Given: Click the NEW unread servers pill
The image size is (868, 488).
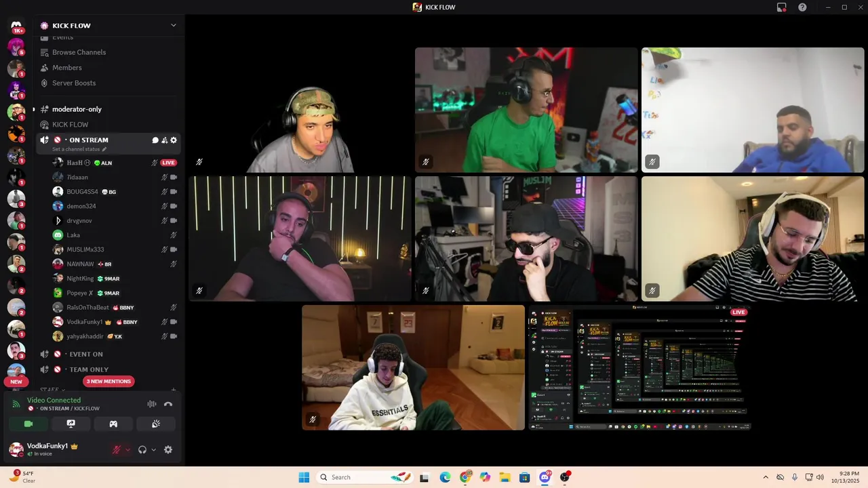Looking at the screenshot, I should tap(16, 382).
